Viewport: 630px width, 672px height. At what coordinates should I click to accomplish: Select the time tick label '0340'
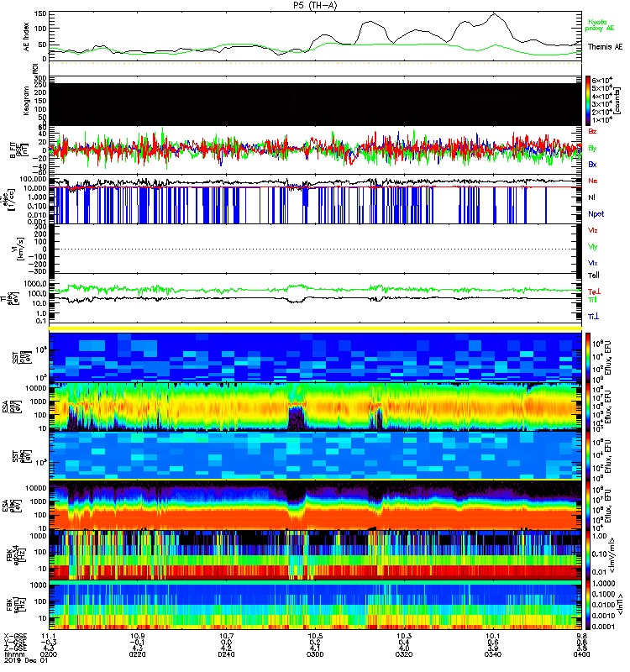(493, 654)
